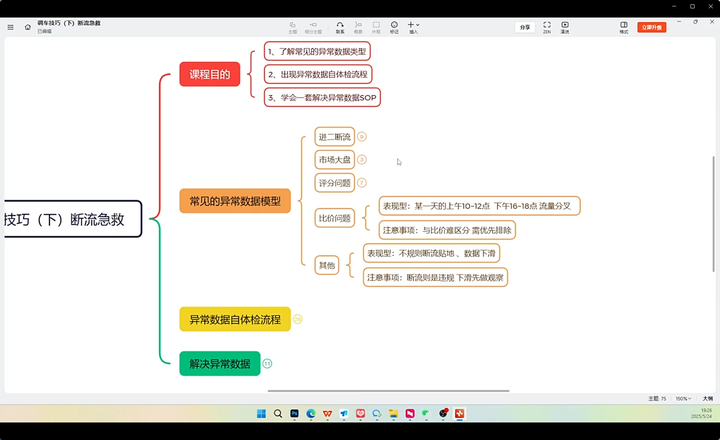Select the 进二断流 node
The image size is (720, 440).
click(335, 137)
